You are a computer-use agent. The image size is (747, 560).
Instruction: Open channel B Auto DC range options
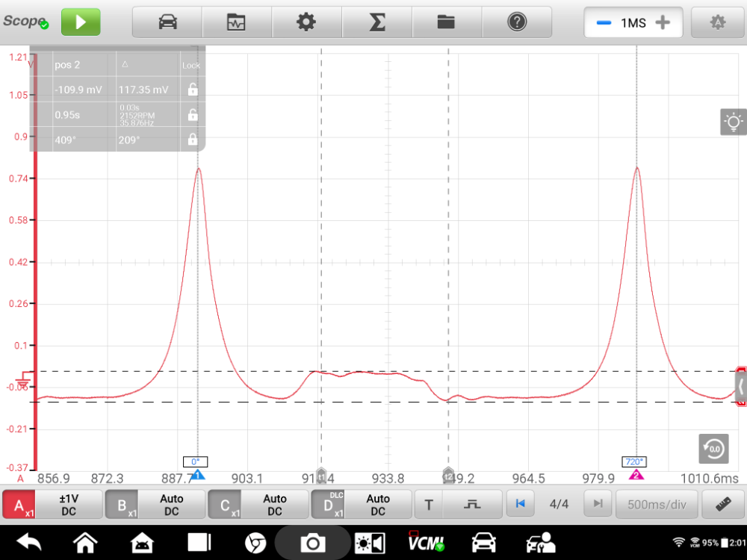click(x=171, y=505)
